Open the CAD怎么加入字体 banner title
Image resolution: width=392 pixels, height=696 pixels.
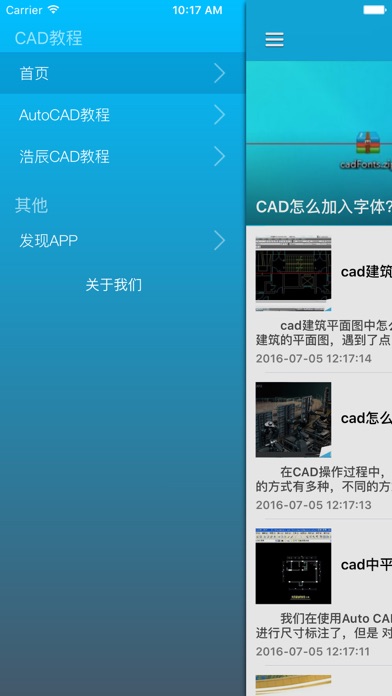pos(324,207)
